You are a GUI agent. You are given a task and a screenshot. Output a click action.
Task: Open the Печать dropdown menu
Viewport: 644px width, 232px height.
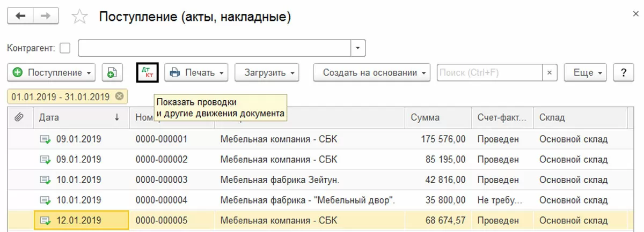coord(196,72)
